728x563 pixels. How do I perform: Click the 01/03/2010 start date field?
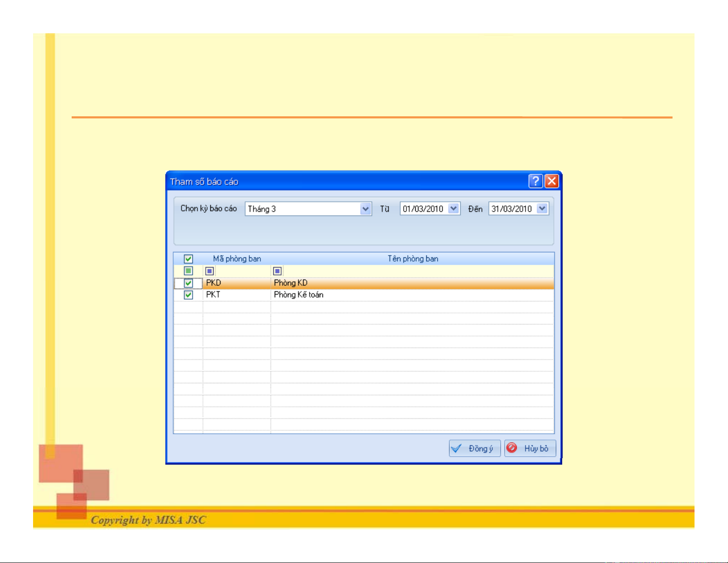click(423, 209)
